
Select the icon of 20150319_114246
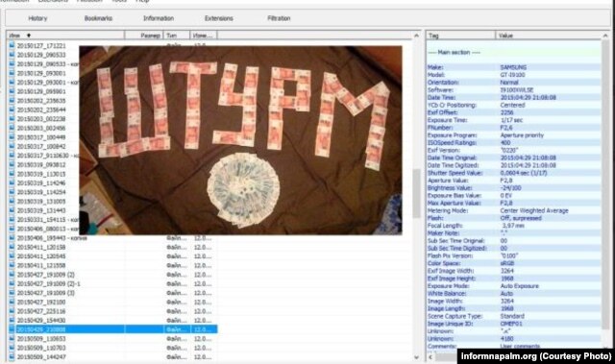tap(12, 182)
